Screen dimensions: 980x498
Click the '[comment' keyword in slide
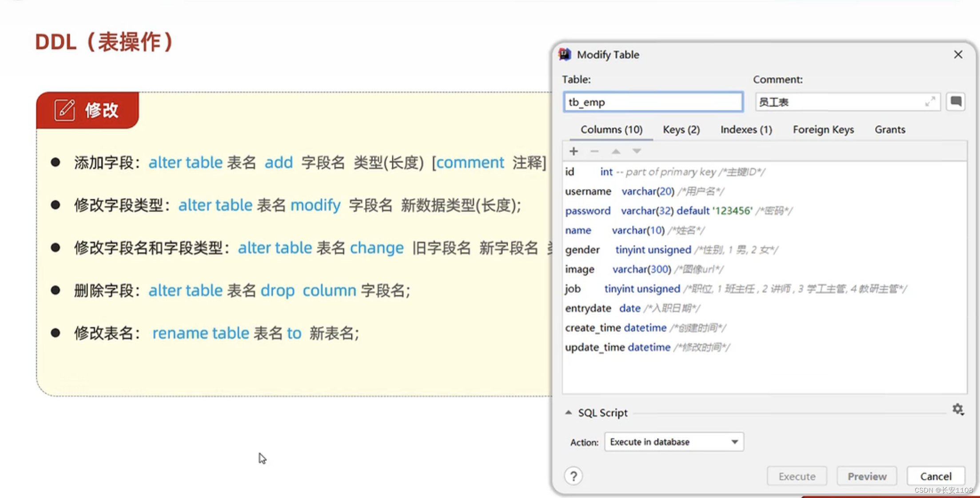[468, 162]
